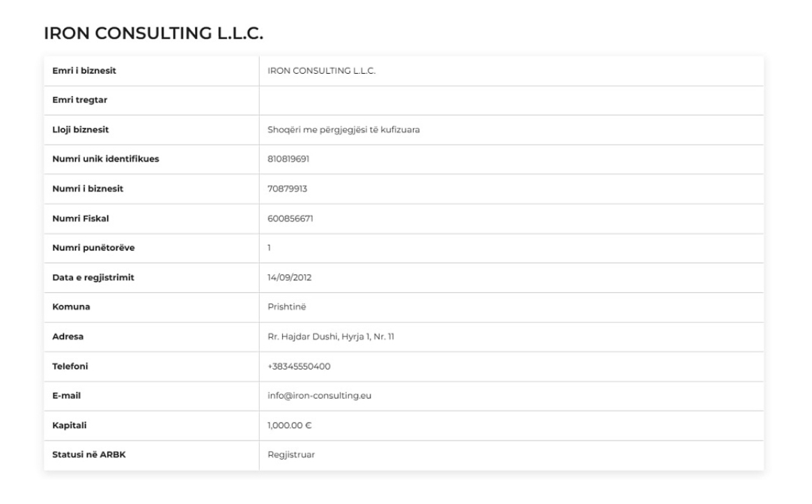Click the empty Emri tregtar value cell
The width and height of the screenshot is (812, 504).
(x=511, y=100)
